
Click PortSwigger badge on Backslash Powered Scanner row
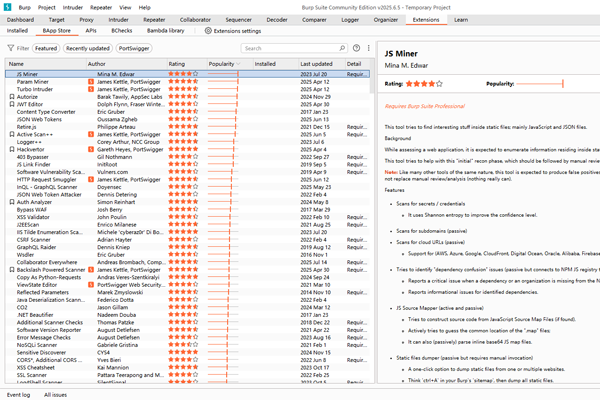pos(91,270)
